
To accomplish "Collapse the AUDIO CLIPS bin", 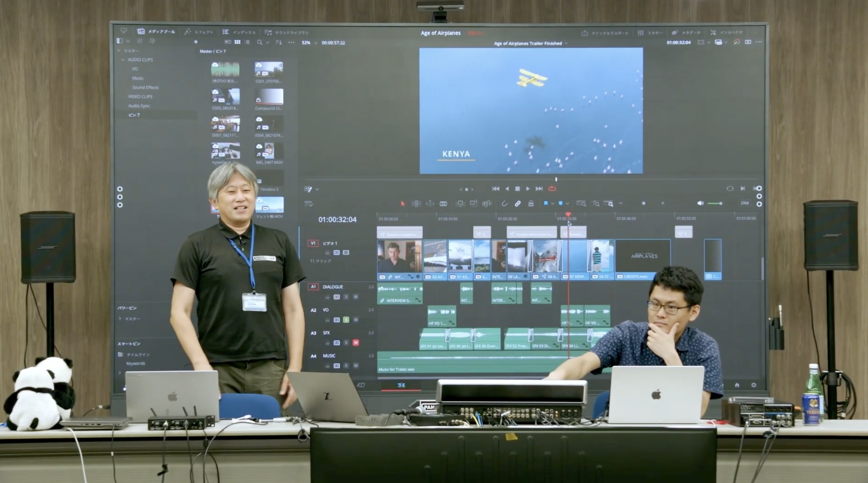I will pyautogui.click(x=123, y=60).
